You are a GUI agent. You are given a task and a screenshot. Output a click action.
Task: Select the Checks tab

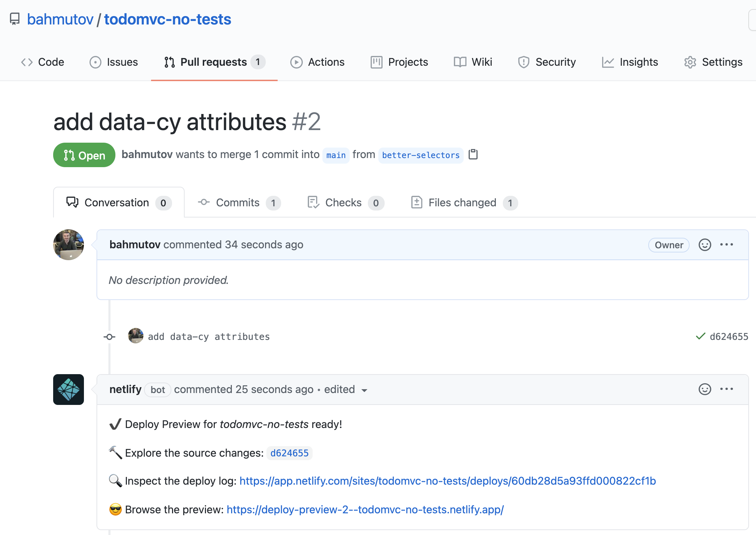click(345, 202)
